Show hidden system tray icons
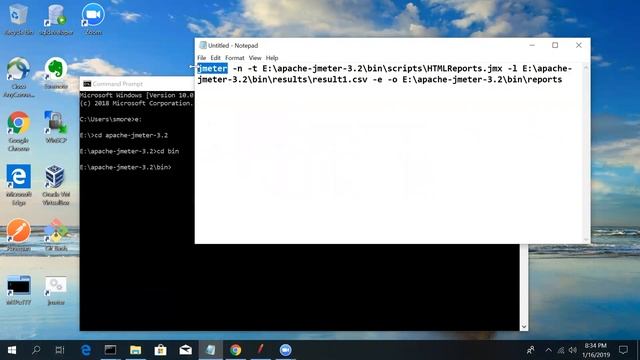 tap(549, 350)
